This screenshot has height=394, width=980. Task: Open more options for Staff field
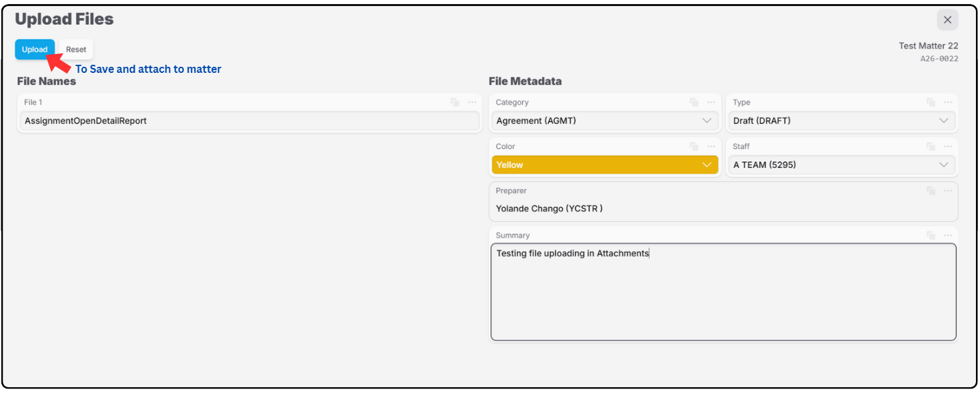948,146
